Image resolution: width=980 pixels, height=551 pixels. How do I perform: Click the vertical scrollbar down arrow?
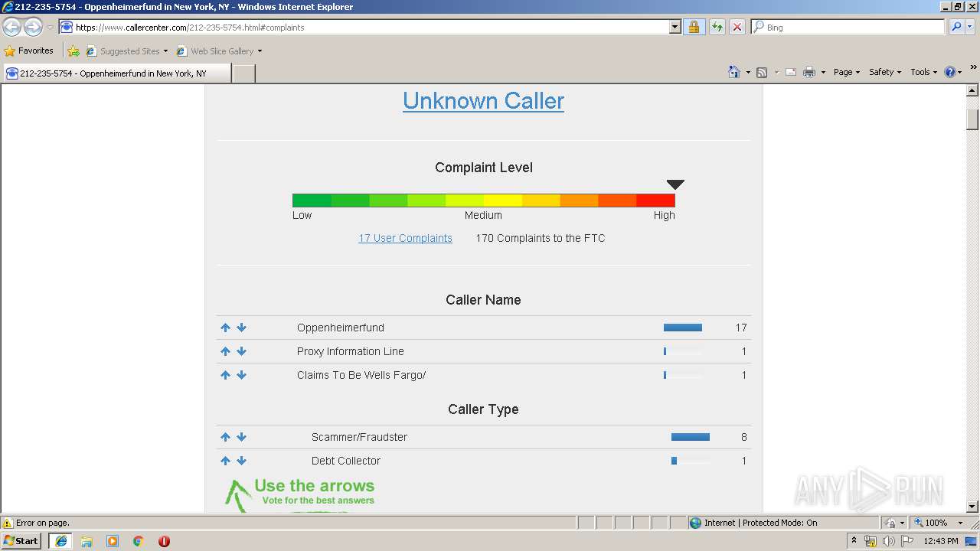tap(972, 507)
